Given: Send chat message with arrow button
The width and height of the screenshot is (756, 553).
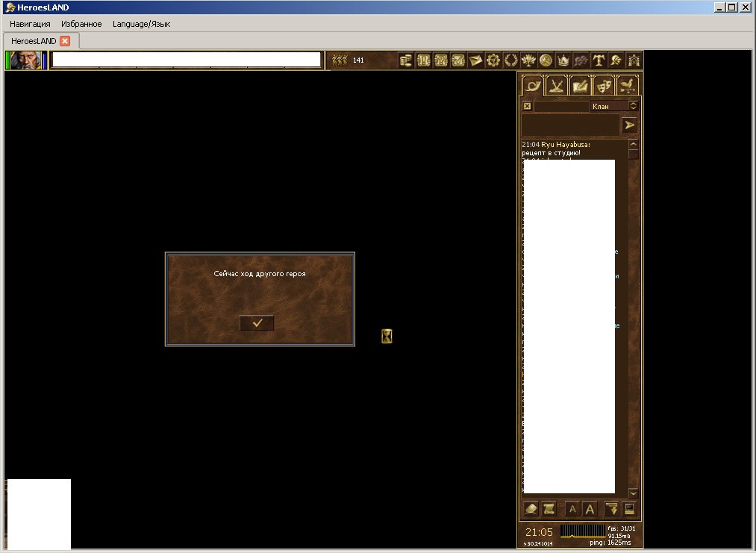Looking at the screenshot, I should click(x=630, y=125).
